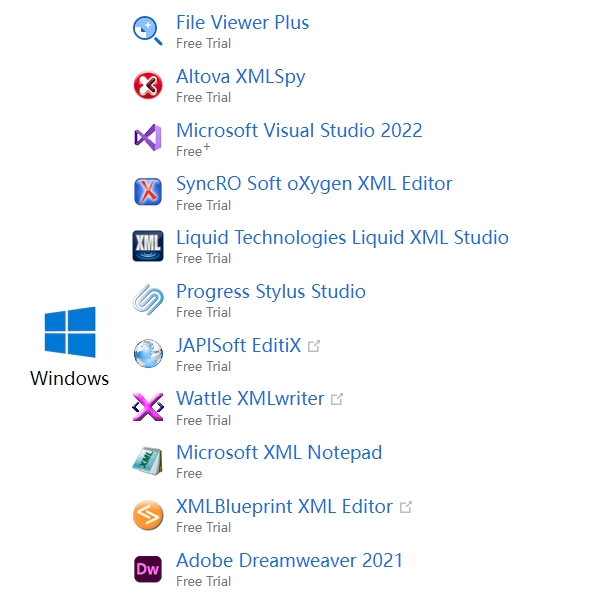Open the Progress Stylus Studio link
Viewport: 613px width, 601px height.
[271, 292]
